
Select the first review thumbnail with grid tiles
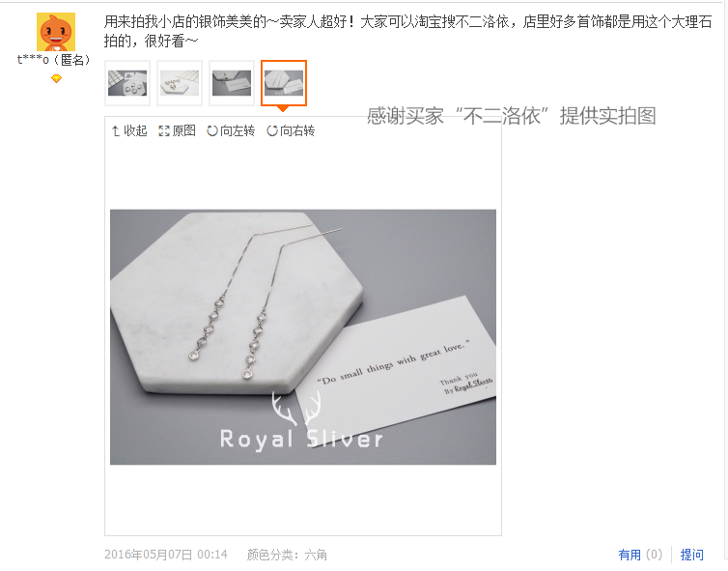tap(127, 83)
